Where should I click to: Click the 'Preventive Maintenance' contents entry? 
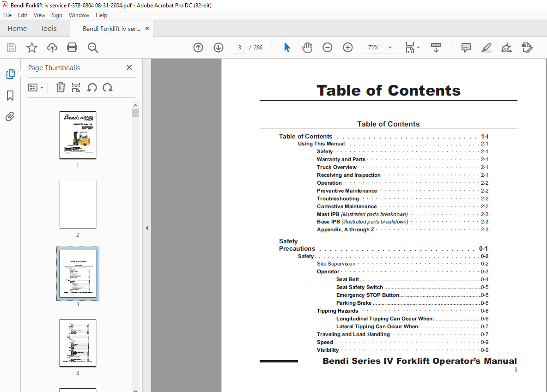click(347, 191)
